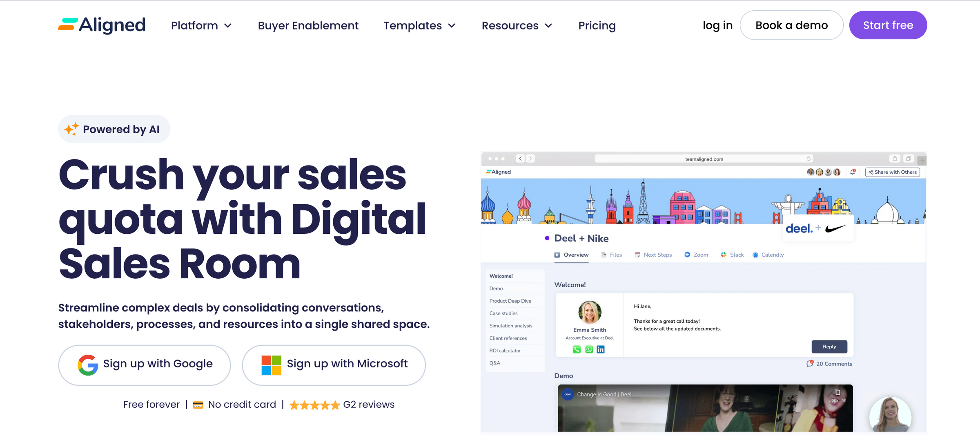Click the green phone icon
This screenshot has width=980, height=445.
(577, 349)
